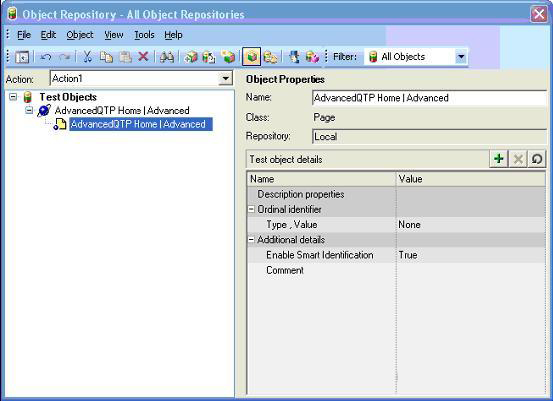Open the Object menu

80,35
